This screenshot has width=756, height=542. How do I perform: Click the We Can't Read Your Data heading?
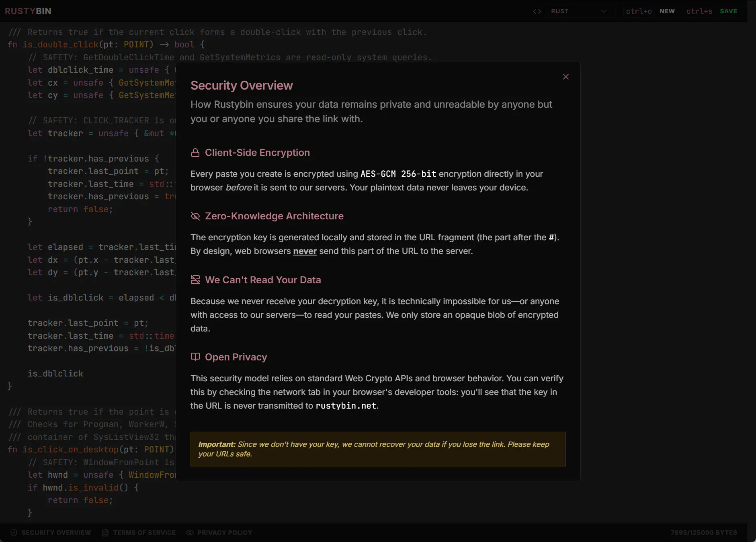click(x=263, y=280)
